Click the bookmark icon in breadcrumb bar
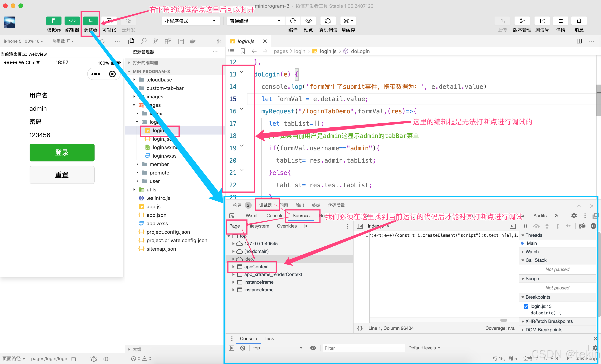Image resolution: width=601 pixels, height=364 pixels. tap(243, 51)
